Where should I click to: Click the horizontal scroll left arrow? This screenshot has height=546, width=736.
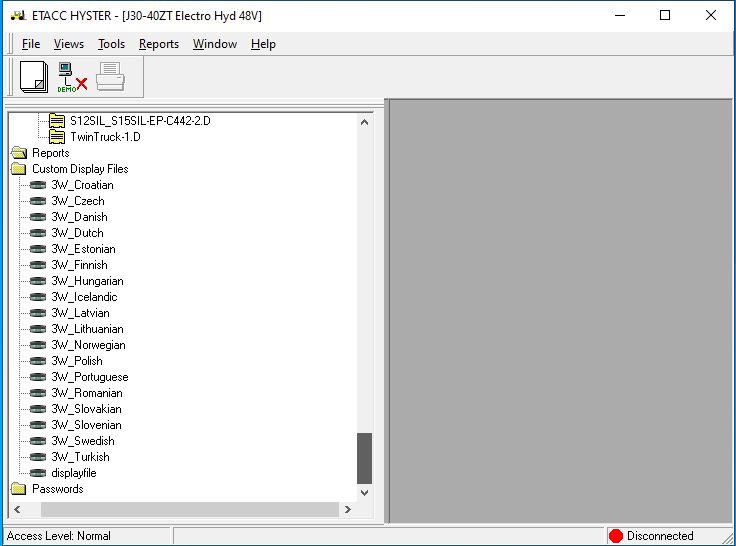click(x=17, y=509)
